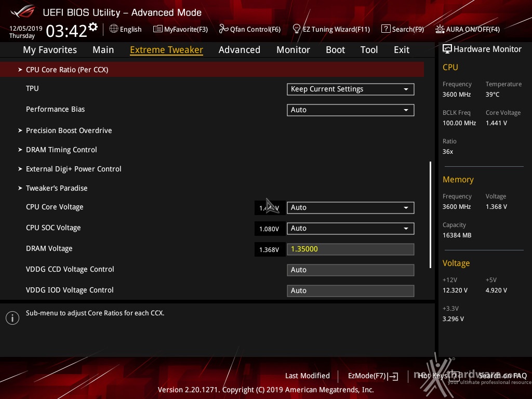Viewport: 532px width, 399px height.
Task: Click the settings gear beside the clock
Action: point(92,27)
